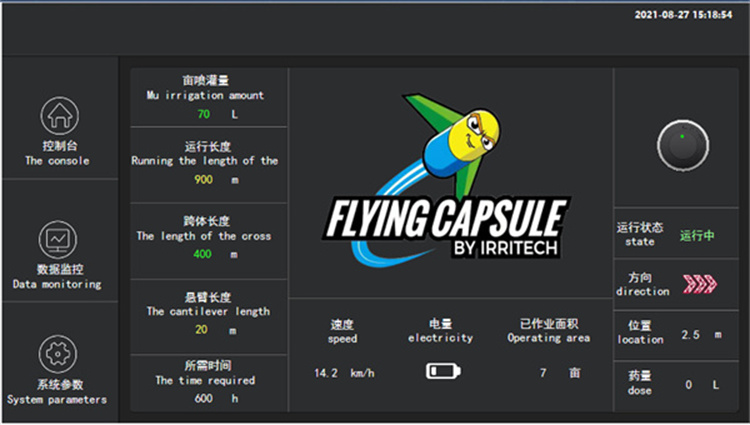Click the Flying Capsule logo
The height and width of the screenshot is (425, 750).
tap(448, 178)
